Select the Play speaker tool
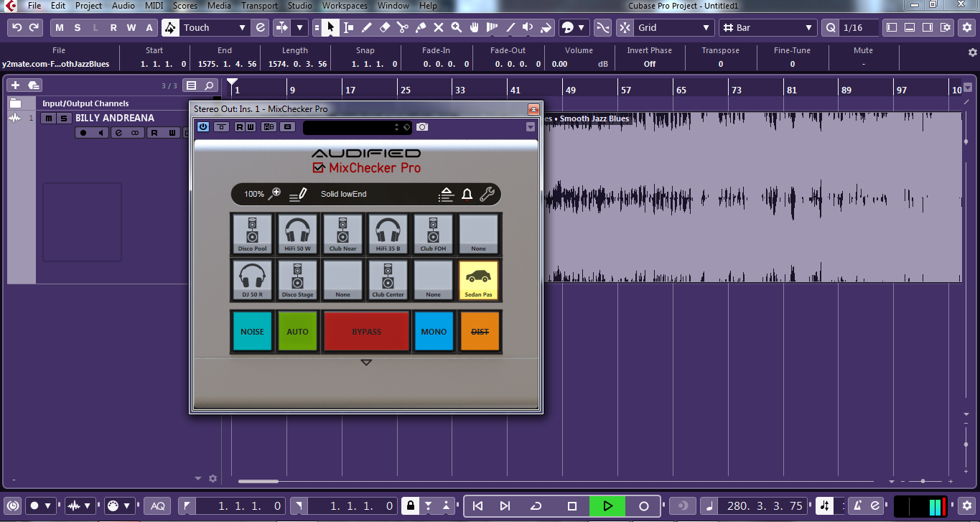This screenshot has height=522, width=980. (x=528, y=27)
